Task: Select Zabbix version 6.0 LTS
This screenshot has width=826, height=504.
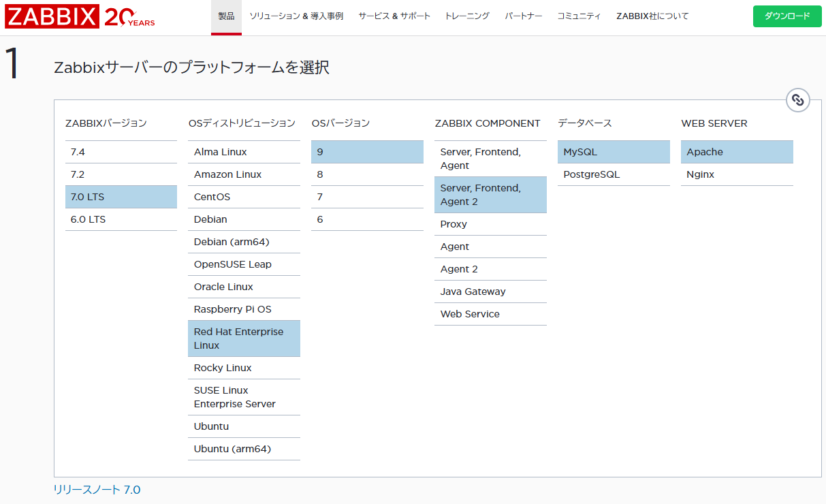Action: (121, 219)
